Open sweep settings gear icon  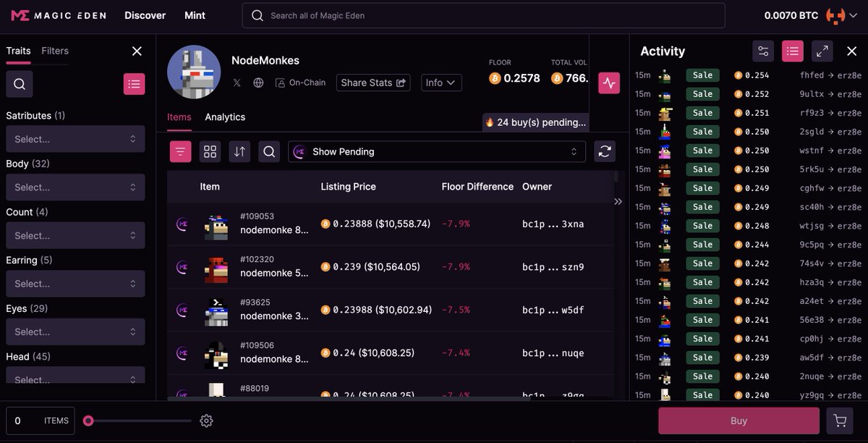click(206, 421)
